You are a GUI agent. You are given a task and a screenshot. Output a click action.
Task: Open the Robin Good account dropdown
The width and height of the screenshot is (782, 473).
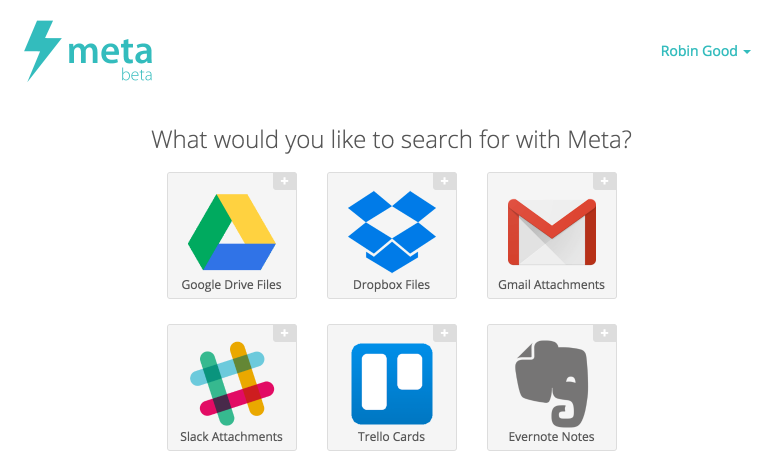click(706, 51)
